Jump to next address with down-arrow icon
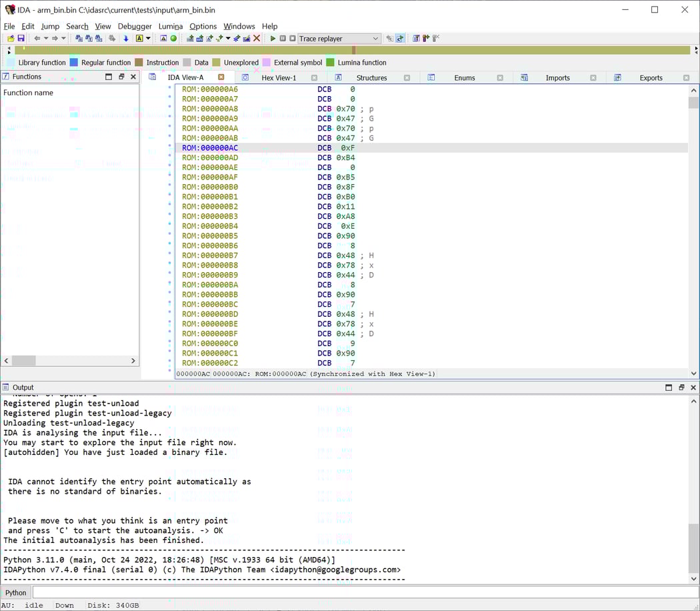This screenshot has width=700, height=611. [126, 38]
